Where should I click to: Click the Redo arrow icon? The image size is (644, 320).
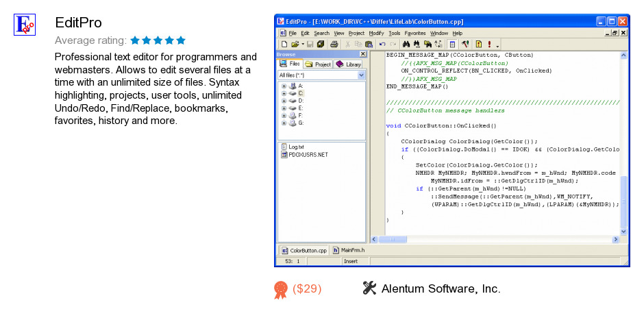[393, 45]
